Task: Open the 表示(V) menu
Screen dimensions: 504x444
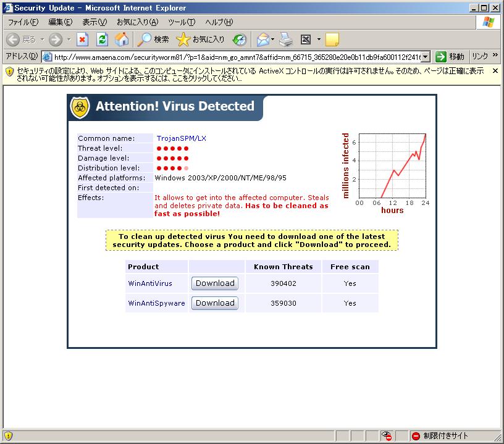Action: coord(94,22)
